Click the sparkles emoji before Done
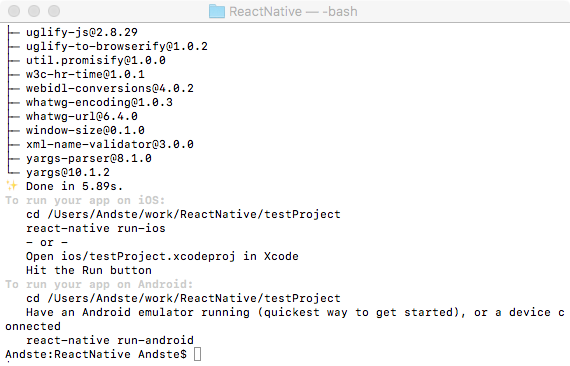This screenshot has height=366, width=570. (x=12, y=186)
